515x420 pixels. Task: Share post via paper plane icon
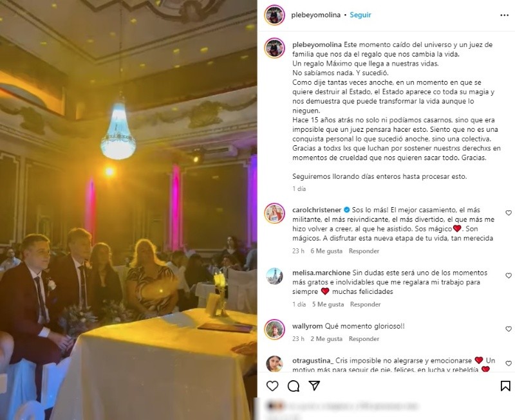coord(314,385)
